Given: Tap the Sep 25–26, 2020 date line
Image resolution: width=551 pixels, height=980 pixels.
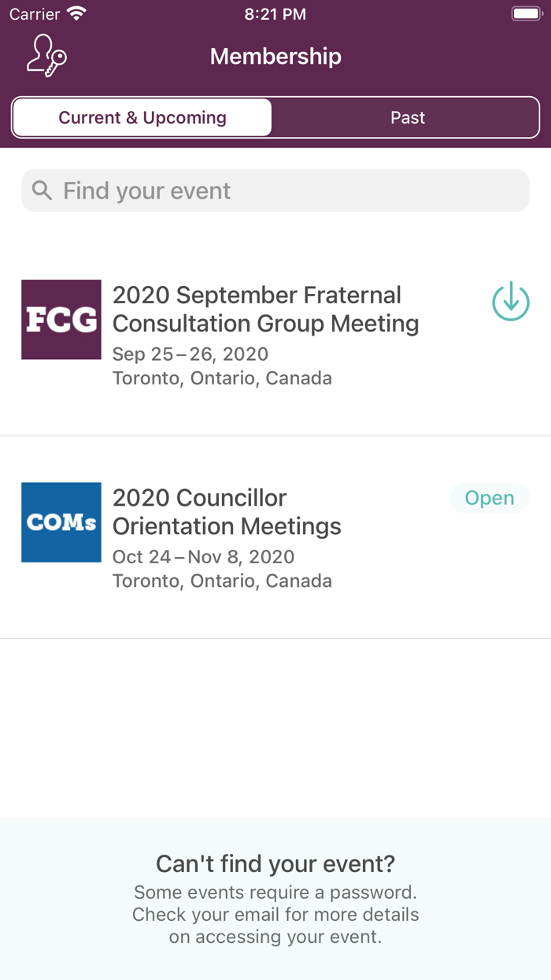Looking at the screenshot, I should click(x=190, y=354).
